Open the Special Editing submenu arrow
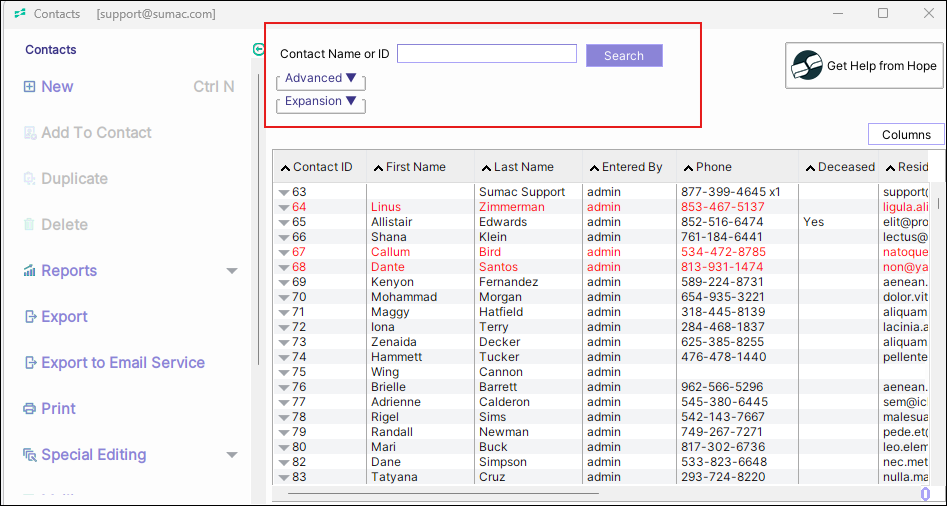This screenshot has height=506, width=947. click(232, 455)
